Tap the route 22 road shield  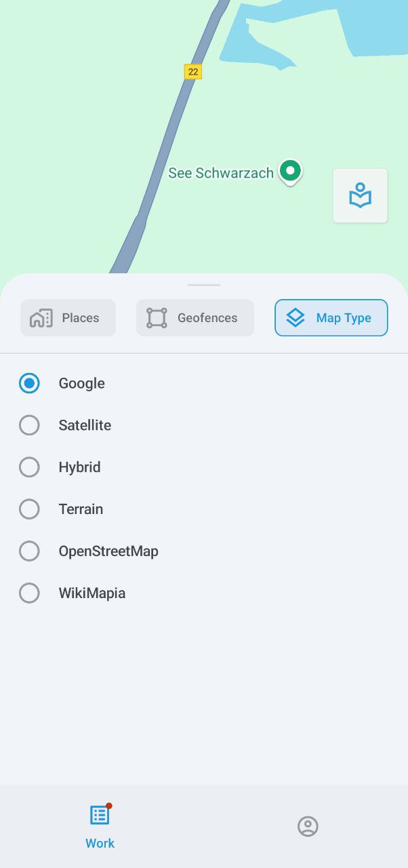click(x=193, y=71)
